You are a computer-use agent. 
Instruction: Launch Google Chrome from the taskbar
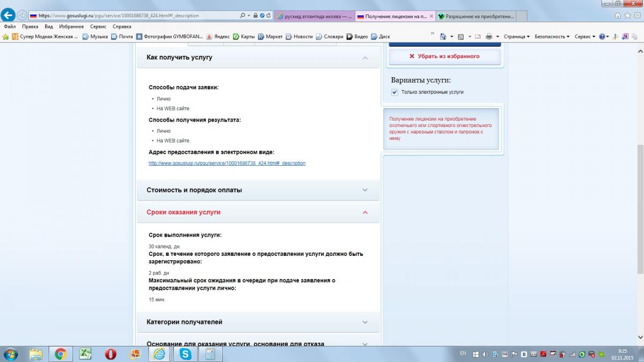point(61,353)
